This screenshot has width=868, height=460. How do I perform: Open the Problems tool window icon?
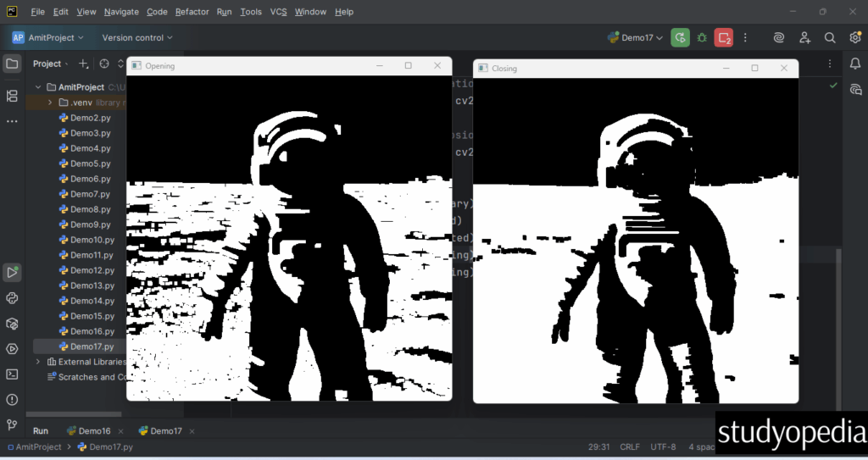12,400
